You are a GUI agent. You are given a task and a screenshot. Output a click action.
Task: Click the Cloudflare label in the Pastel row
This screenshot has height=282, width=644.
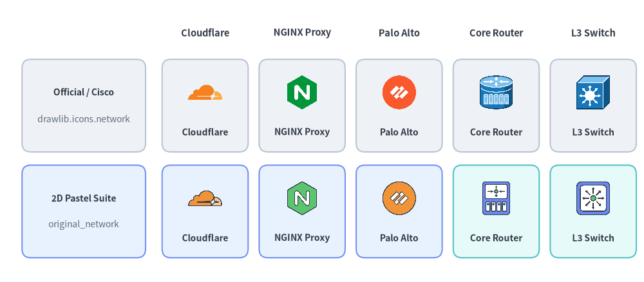click(205, 238)
